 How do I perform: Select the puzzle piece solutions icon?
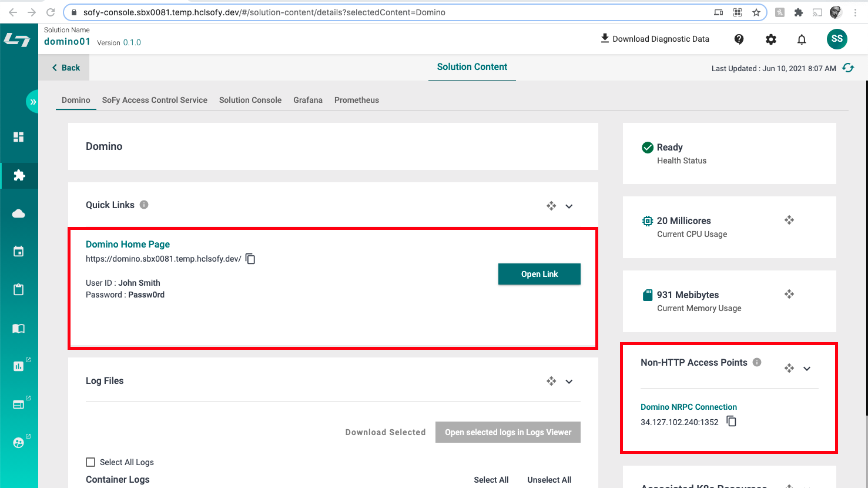coord(19,175)
